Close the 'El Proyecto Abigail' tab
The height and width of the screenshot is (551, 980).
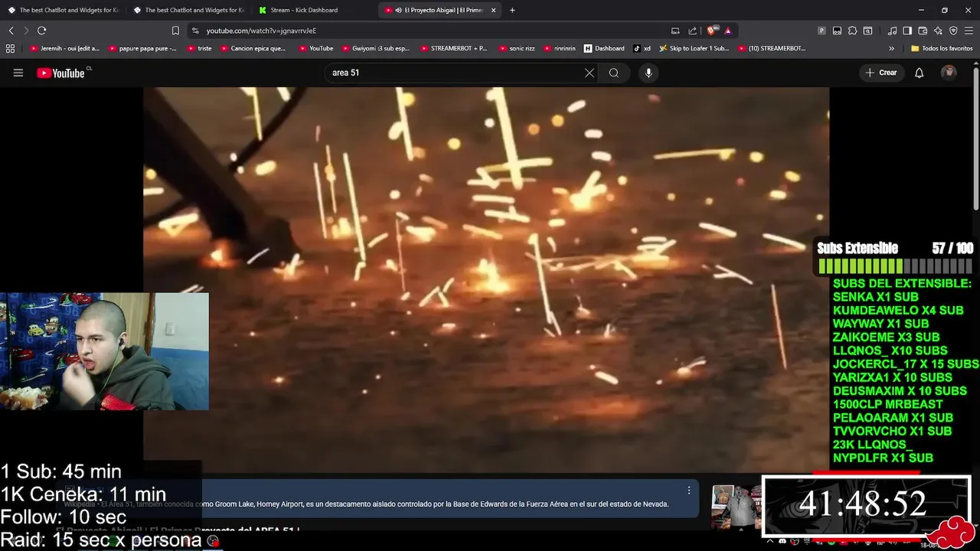pos(493,10)
